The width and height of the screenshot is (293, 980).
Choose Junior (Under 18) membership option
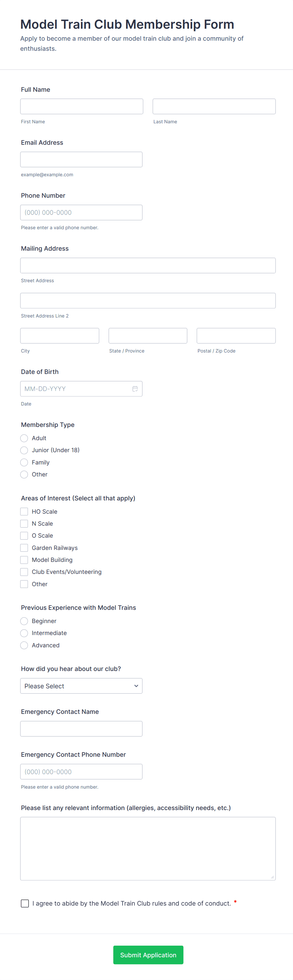[24, 450]
